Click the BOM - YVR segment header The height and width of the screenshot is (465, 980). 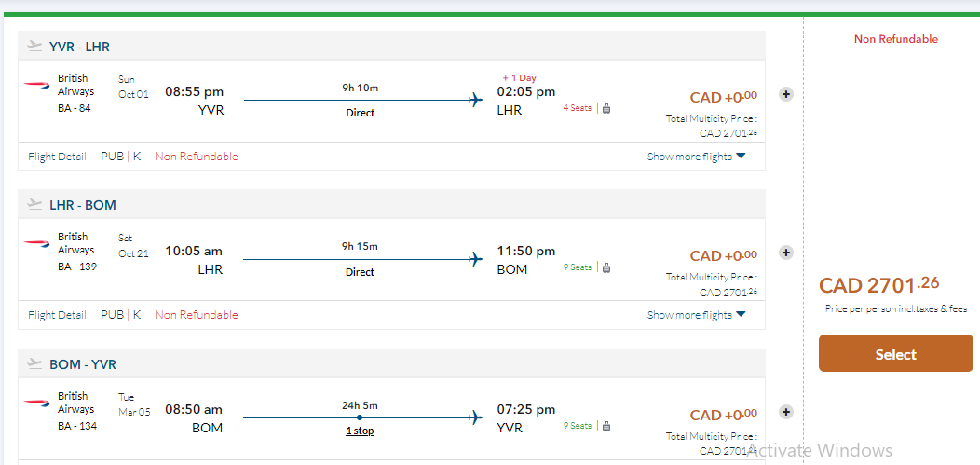click(x=83, y=364)
